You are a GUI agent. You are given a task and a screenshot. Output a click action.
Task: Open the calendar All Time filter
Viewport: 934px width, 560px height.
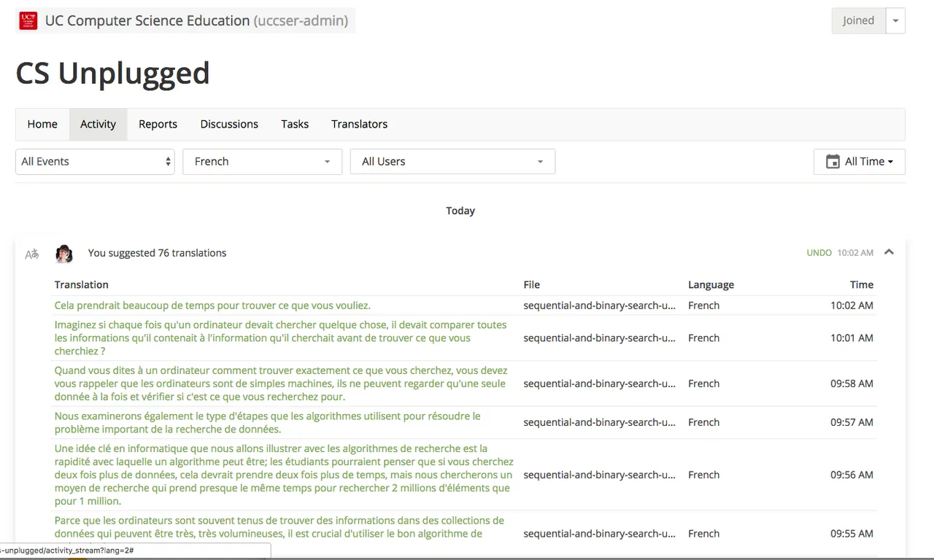pos(859,162)
